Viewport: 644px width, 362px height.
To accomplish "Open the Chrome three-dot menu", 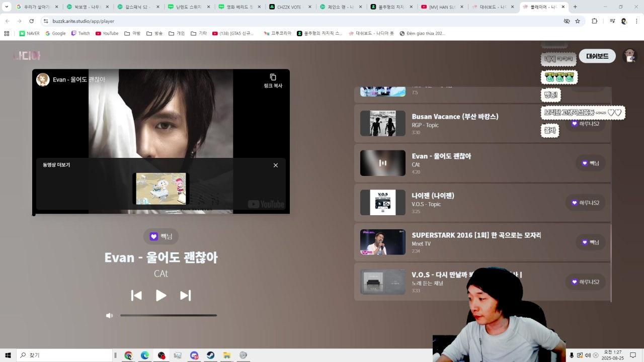I will coord(637,21).
